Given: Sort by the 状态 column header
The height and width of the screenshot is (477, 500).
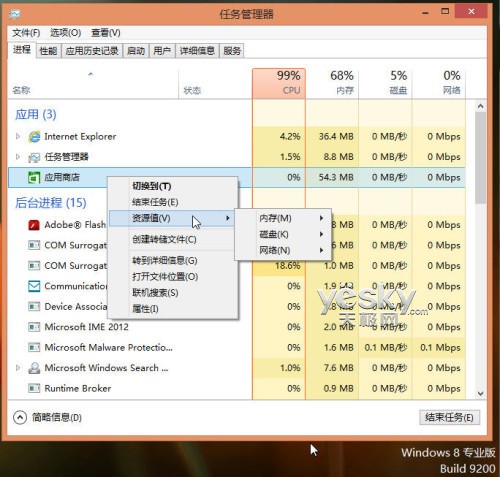Looking at the screenshot, I should (x=215, y=83).
